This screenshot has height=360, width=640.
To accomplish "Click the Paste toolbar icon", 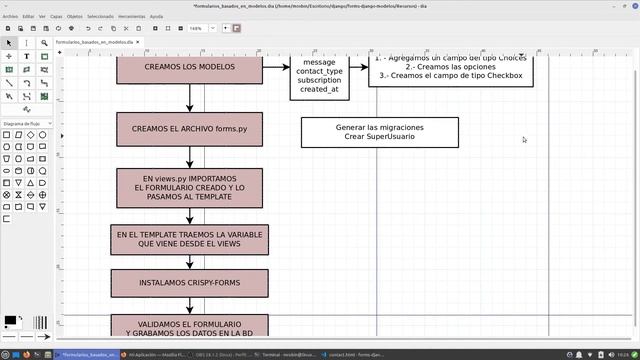I will (139, 29).
